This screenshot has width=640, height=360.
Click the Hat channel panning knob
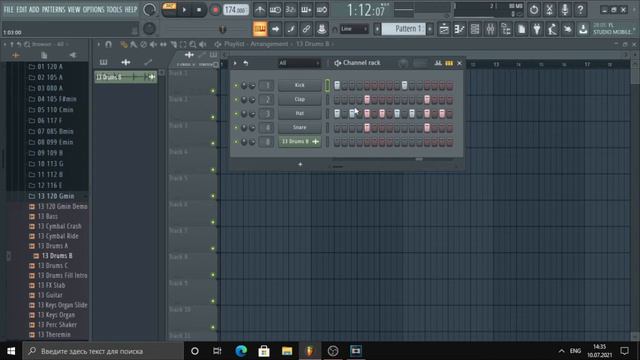pyautogui.click(x=244, y=113)
